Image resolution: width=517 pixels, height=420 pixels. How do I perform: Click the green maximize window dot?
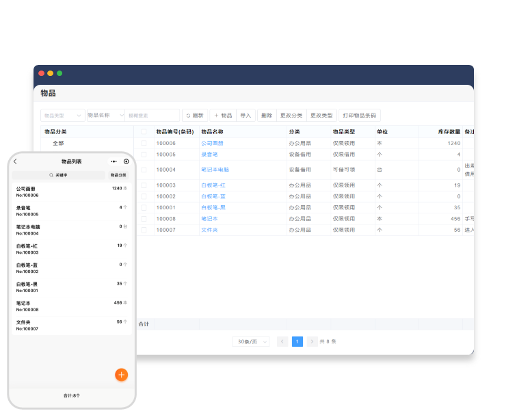59,73
